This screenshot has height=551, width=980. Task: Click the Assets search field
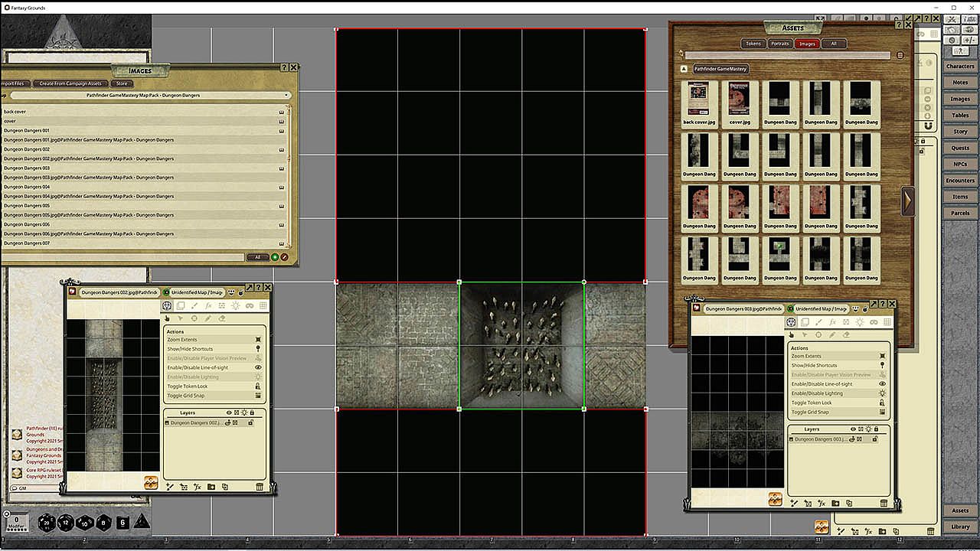point(787,56)
